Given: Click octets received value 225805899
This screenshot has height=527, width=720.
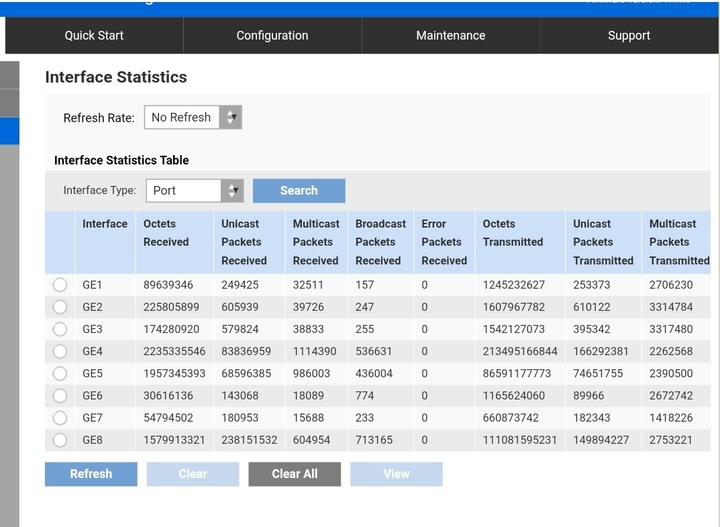Looking at the screenshot, I should tap(171, 307).
